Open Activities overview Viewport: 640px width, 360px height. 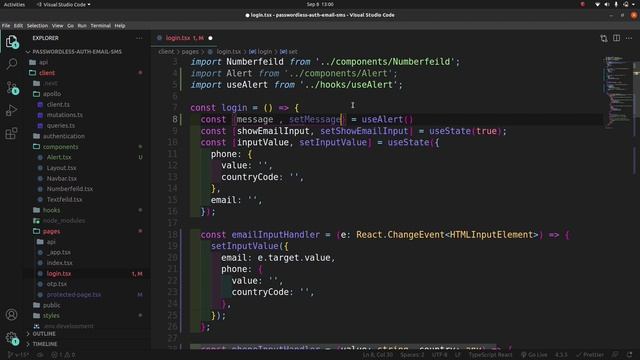(x=14, y=4)
